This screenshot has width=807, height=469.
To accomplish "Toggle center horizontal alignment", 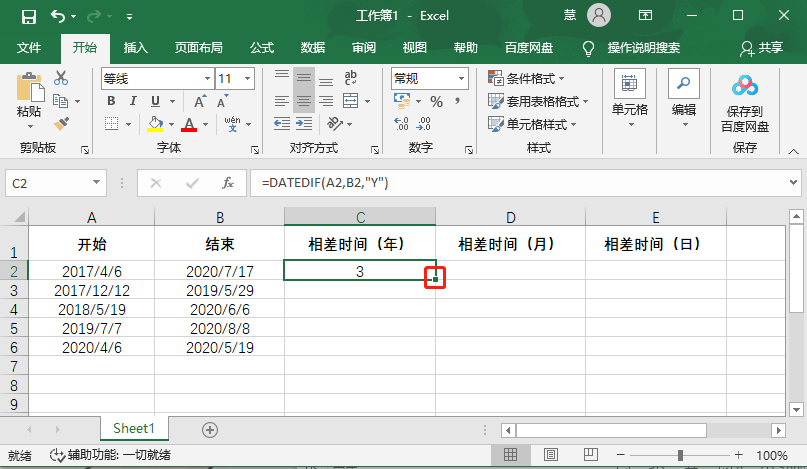I will point(303,101).
